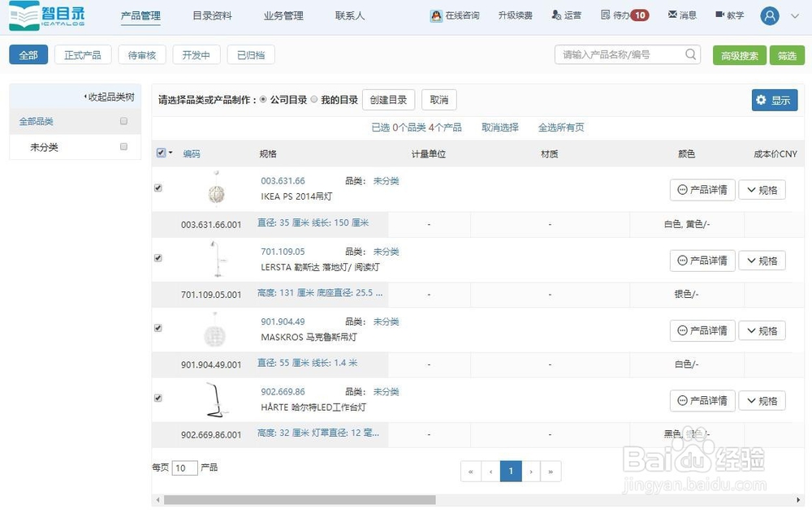Viewport: 812px width, 513px height.
Task: Click IKEA PS 2014 pendant lamp thumbnail
Action: pyautogui.click(x=217, y=189)
